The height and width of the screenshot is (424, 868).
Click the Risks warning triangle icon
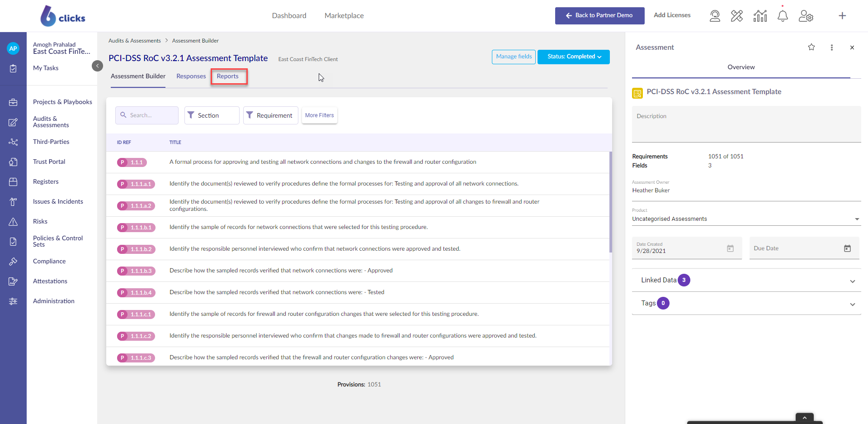click(13, 222)
